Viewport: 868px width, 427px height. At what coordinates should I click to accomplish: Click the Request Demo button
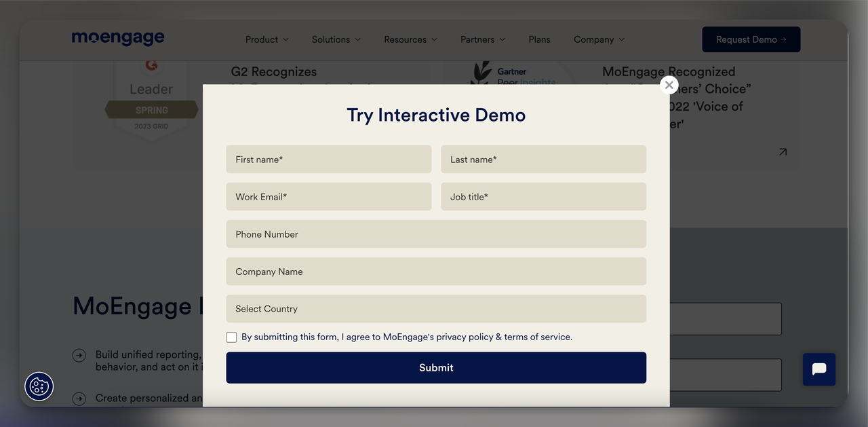click(751, 39)
